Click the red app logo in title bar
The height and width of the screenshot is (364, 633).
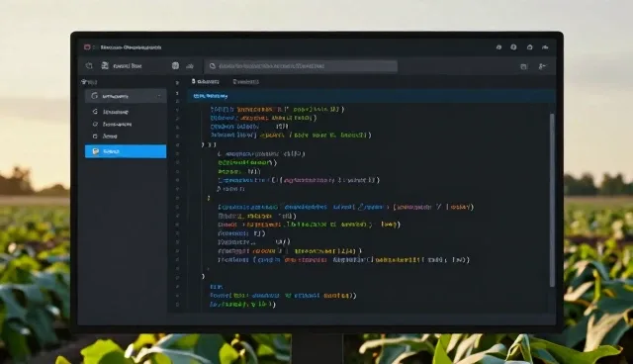[x=87, y=47]
